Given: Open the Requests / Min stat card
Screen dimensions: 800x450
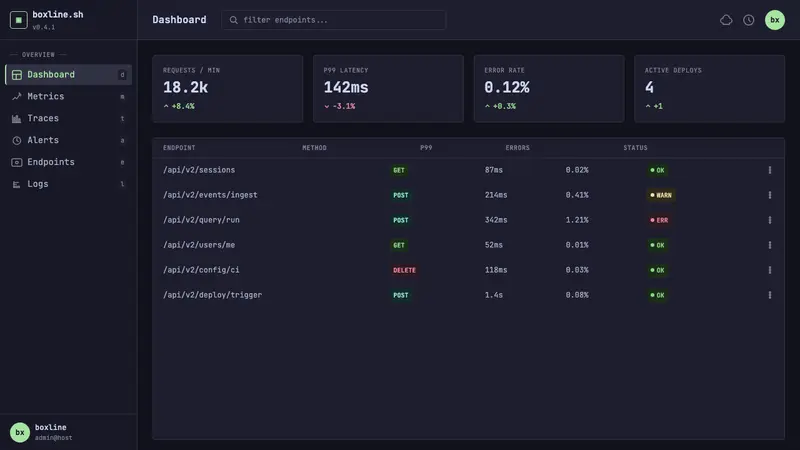Looking at the screenshot, I should coord(228,89).
